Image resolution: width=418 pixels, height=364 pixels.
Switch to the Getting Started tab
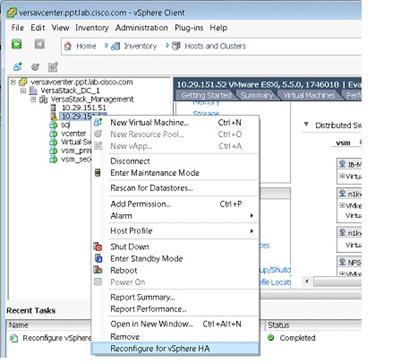pos(206,95)
